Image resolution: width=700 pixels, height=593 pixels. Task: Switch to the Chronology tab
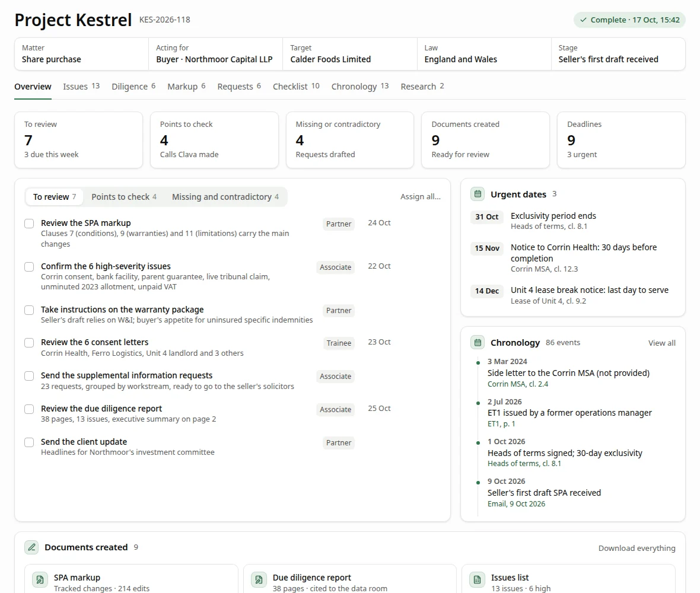click(360, 87)
